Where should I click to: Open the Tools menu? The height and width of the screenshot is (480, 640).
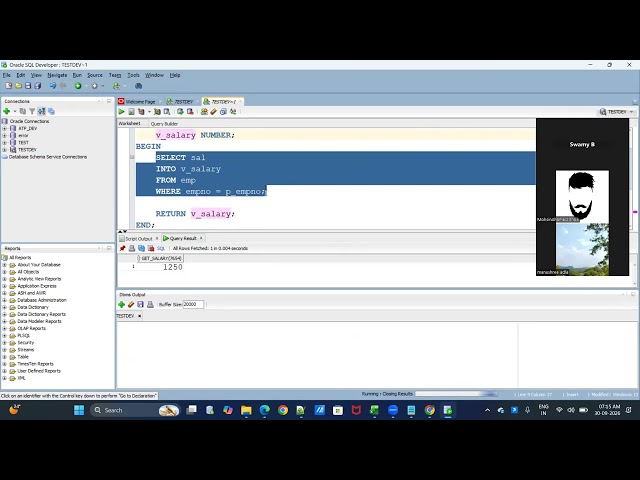(133, 75)
